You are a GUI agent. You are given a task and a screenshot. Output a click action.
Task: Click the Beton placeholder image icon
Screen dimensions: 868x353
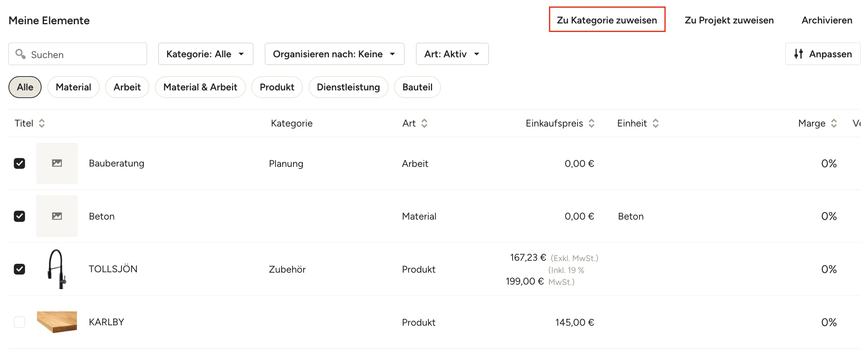pos(57,216)
